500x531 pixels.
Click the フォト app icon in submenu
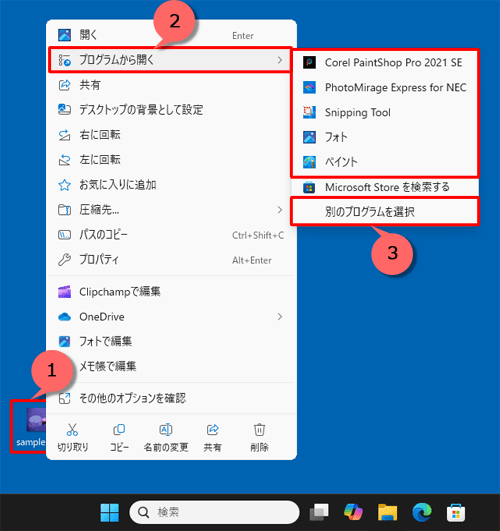pyautogui.click(x=309, y=137)
